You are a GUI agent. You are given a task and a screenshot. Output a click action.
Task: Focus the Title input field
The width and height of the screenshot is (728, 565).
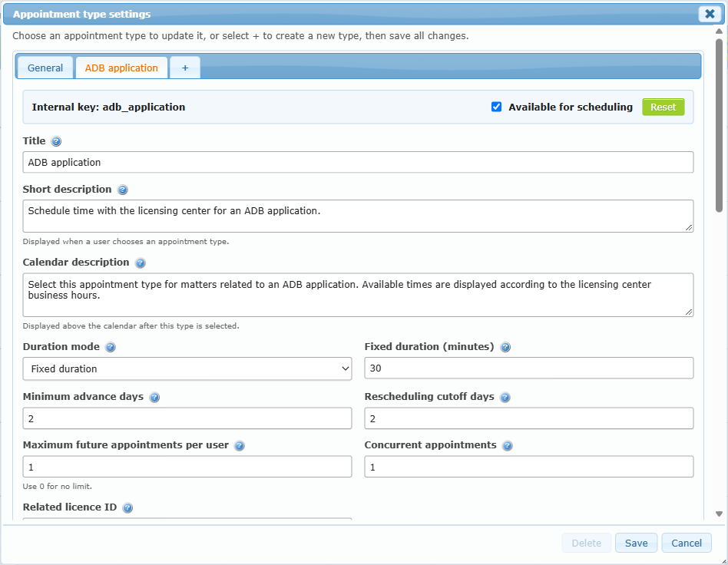pyautogui.click(x=358, y=163)
